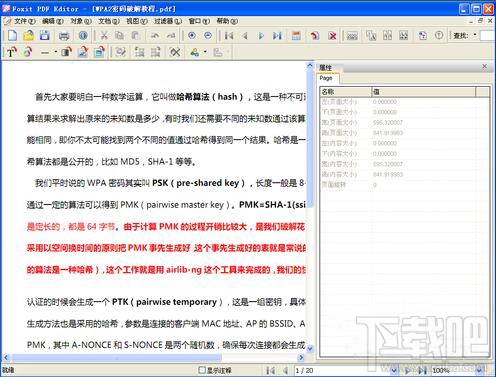Click the 查找 search input field
This screenshot has height=377, width=496.
pyautogui.click(x=488, y=35)
